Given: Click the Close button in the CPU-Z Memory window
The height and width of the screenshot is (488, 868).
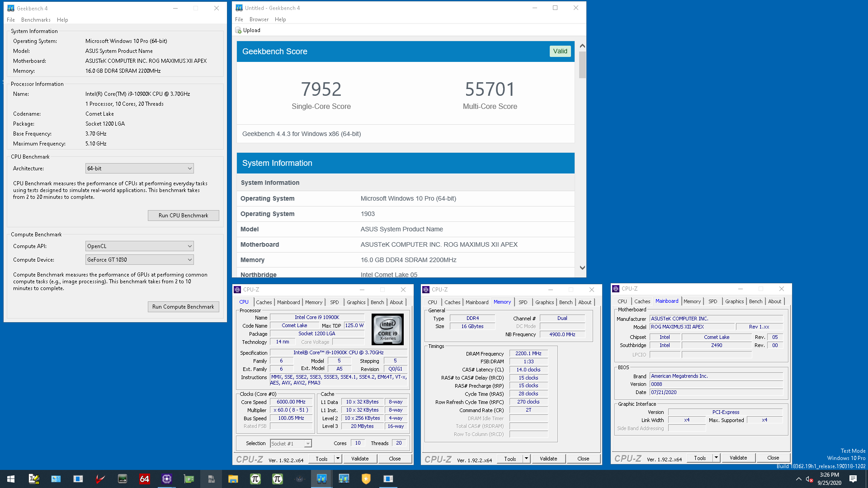Looking at the screenshot, I should [x=583, y=459].
